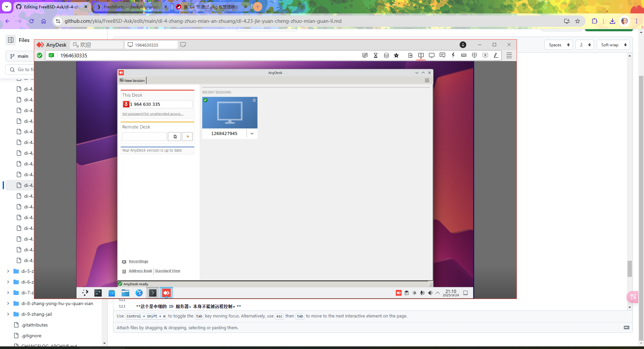Add session to favorites with the star icon

pos(396,55)
